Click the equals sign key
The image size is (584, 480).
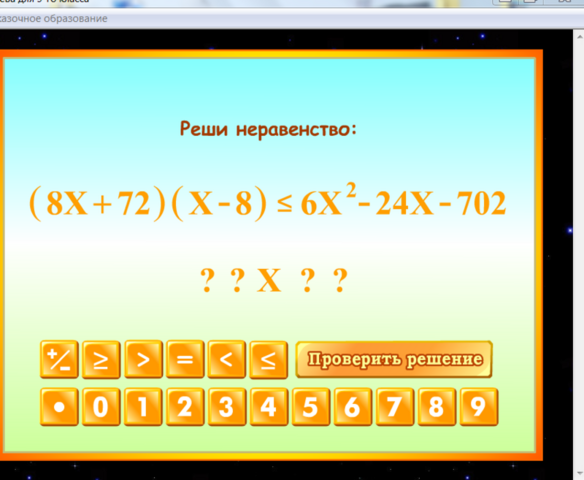(x=185, y=359)
